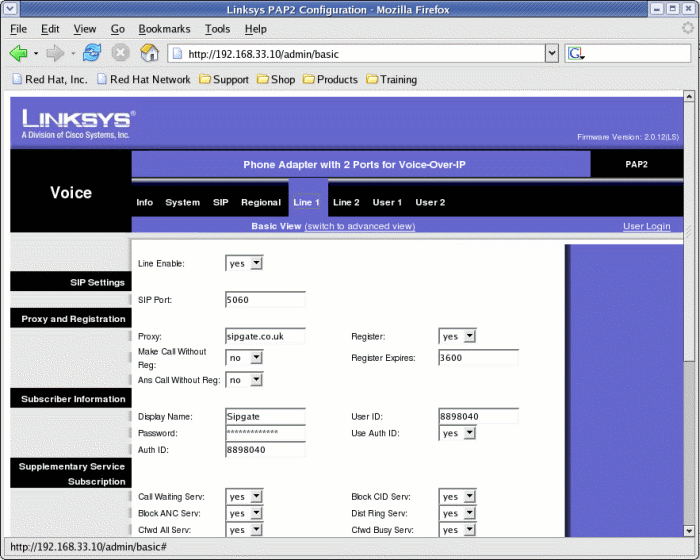Viewport: 700px width, 560px height.
Task: Click the User ID field
Action: [x=479, y=417]
